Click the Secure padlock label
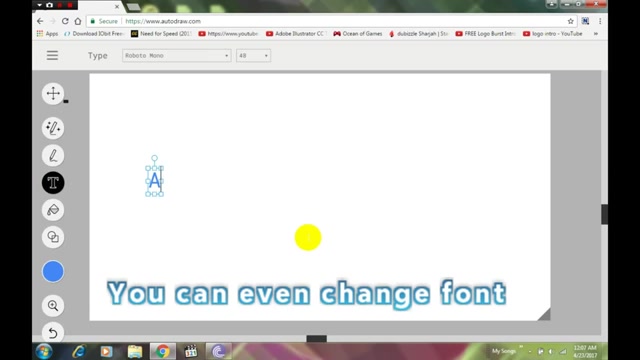This screenshot has width=640, height=360. pyautogui.click(x=104, y=21)
